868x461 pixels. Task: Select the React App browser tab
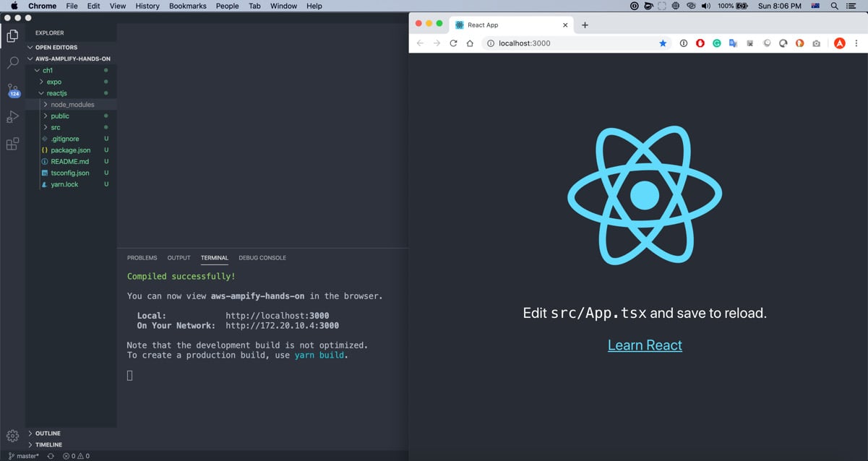512,25
